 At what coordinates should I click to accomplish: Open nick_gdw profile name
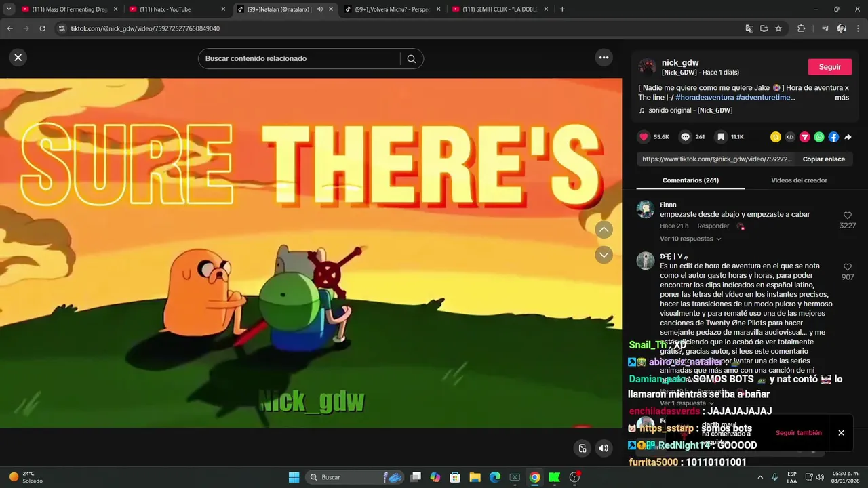click(680, 62)
